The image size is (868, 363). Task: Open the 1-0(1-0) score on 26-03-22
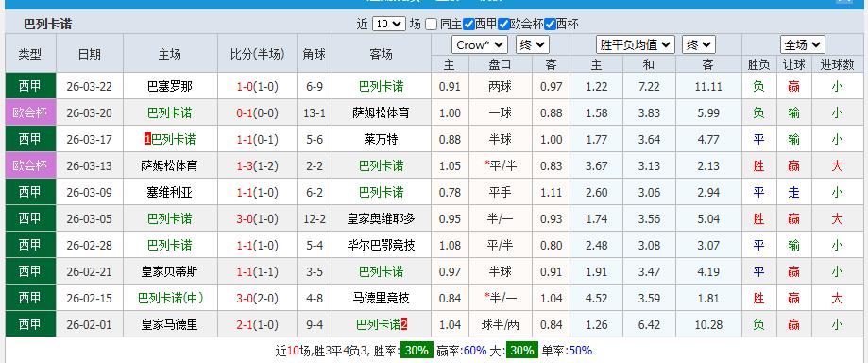(x=257, y=86)
